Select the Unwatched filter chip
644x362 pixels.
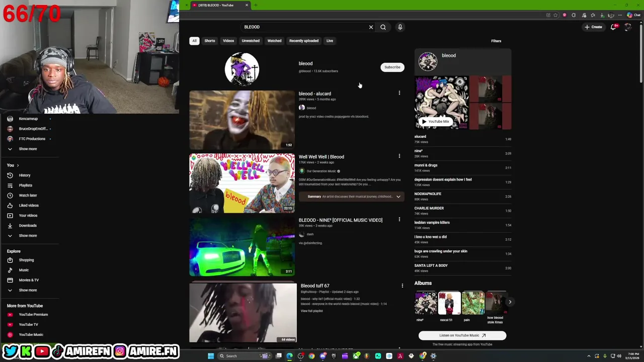coord(251,41)
